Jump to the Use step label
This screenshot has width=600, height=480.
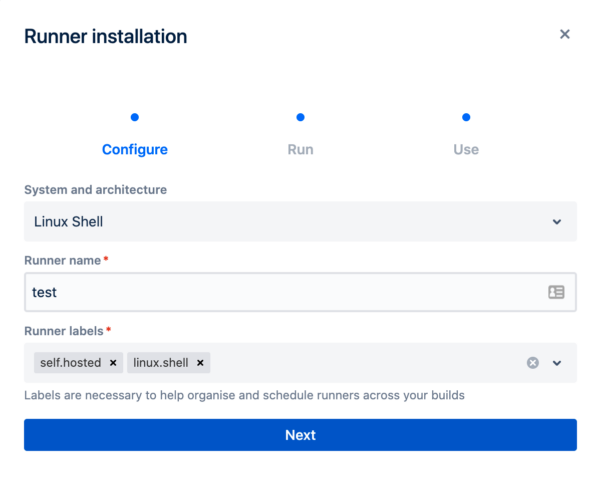click(466, 150)
